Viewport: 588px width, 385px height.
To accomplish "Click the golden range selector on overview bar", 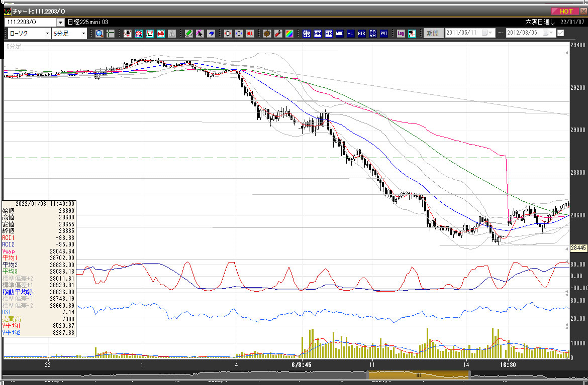I will coord(418,375).
